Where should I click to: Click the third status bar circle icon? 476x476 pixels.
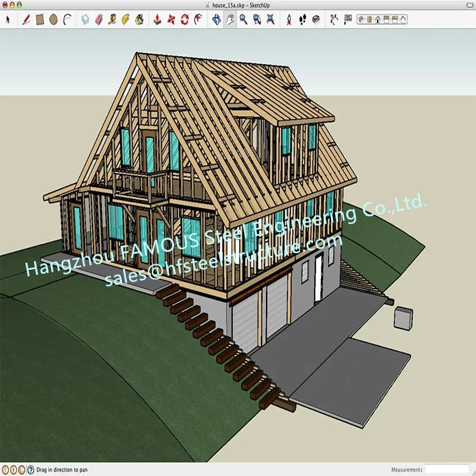tap(21, 470)
